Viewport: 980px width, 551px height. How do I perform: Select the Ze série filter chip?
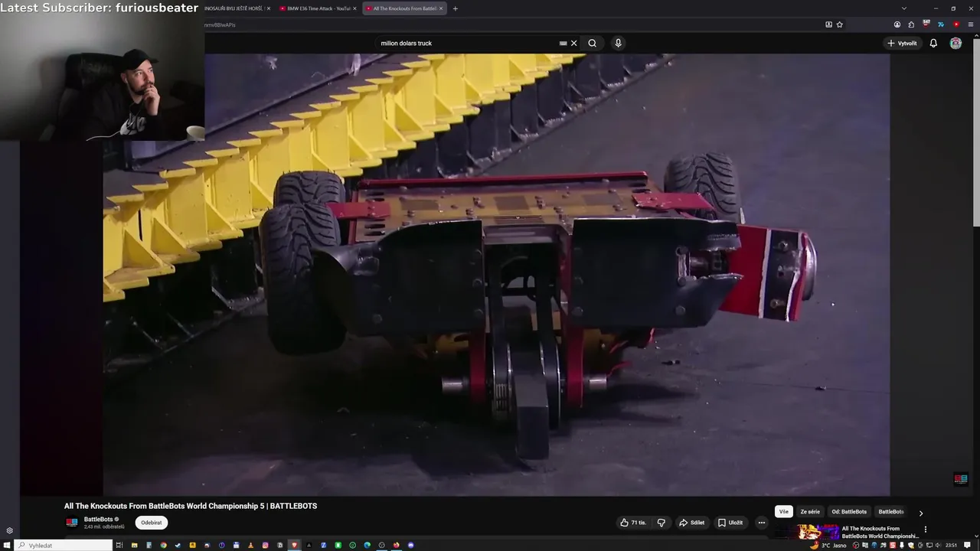tap(810, 512)
